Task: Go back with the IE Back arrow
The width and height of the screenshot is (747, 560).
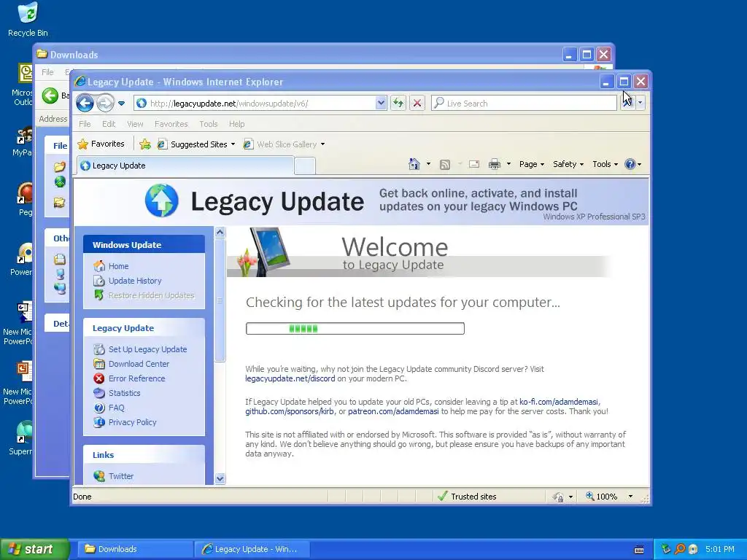Action: (x=85, y=103)
